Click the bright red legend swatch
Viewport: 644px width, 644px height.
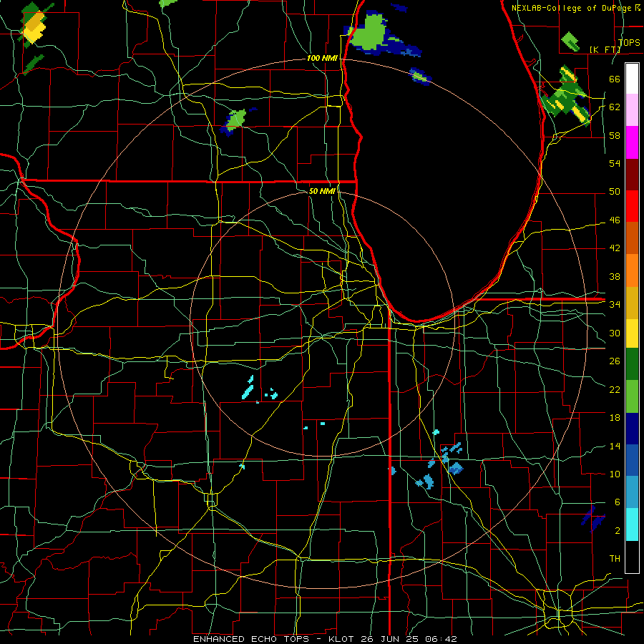pos(632,206)
